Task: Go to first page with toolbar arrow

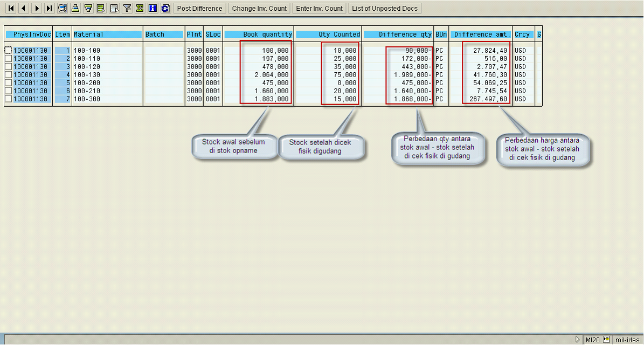Action: pyautogui.click(x=10, y=9)
